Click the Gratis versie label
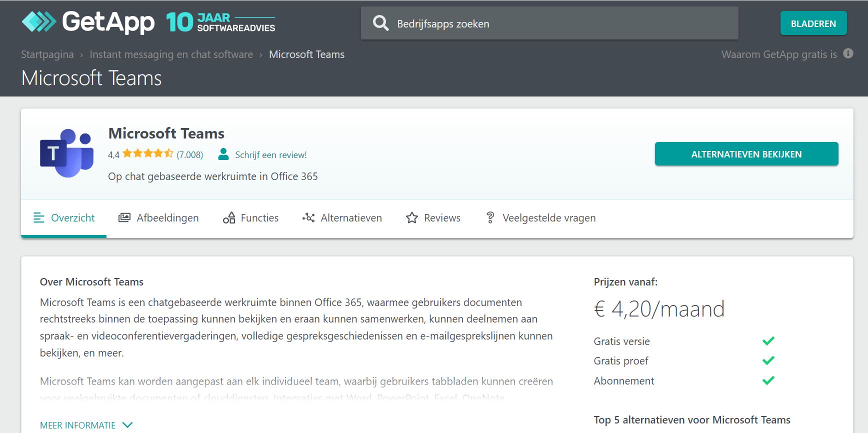This screenshot has width=868, height=433. click(x=622, y=341)
